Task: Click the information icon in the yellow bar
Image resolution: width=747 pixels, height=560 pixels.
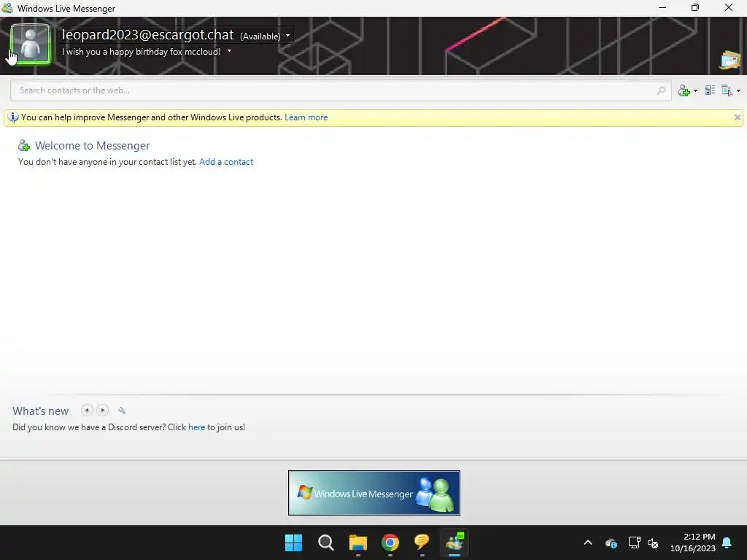Action: point(13,117)
